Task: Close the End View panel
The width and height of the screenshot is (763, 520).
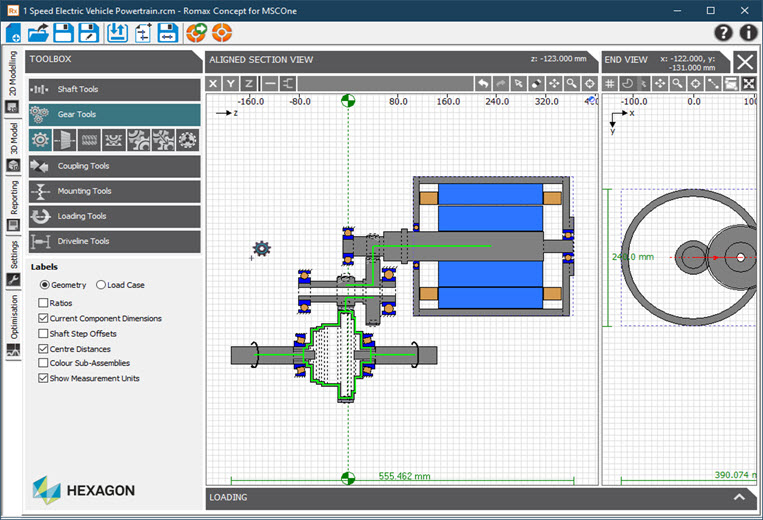Action: click(745, 61)
